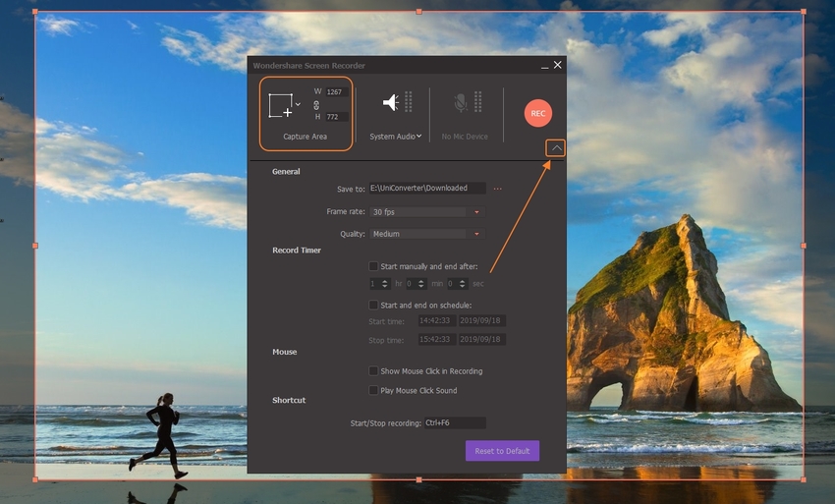The image size is (835, 504).
Task: Click the capture width input field
Action: [x=336, y=91]
